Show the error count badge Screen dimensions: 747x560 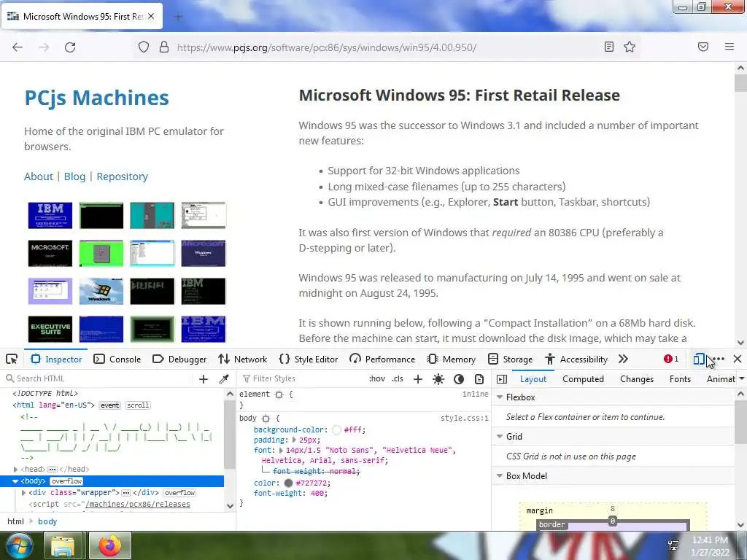pyautogui.click(x=671, y=359)
